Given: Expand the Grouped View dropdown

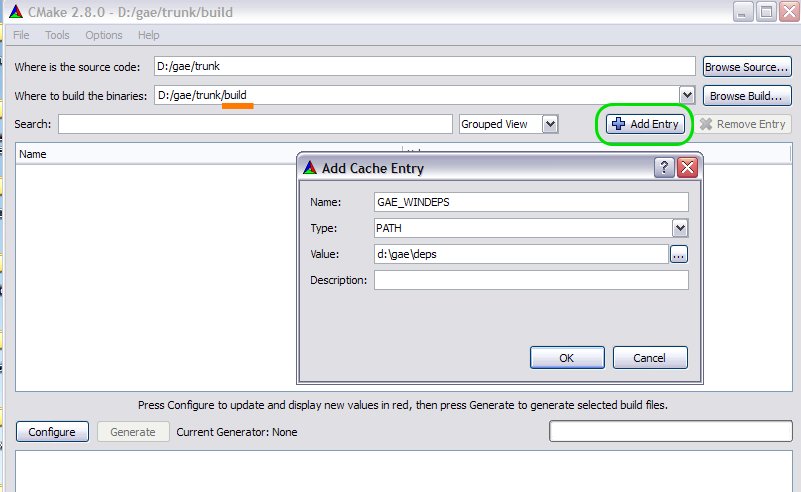Looking at the screenshot, I should pyautogui.click(x=550, y=124).
